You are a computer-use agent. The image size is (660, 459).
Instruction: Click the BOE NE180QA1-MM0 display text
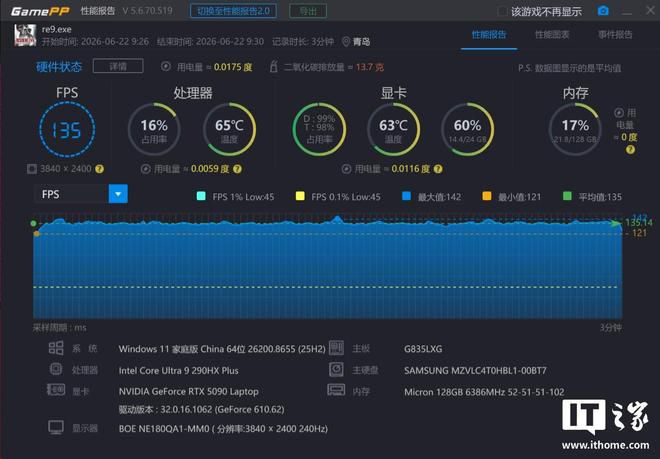pyautogui.click(x=223, y=429)
